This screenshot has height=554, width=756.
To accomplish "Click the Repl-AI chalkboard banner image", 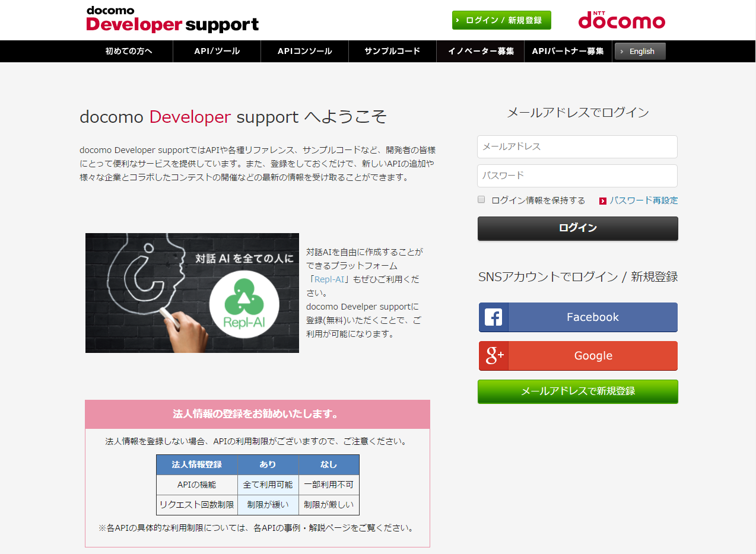I will [192, 293].
